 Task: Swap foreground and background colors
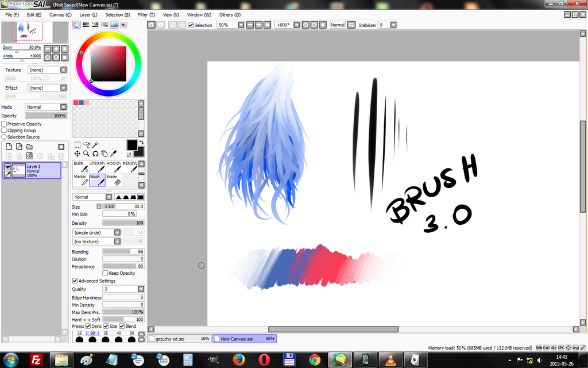pyautogui.click(x=141, y=143)
